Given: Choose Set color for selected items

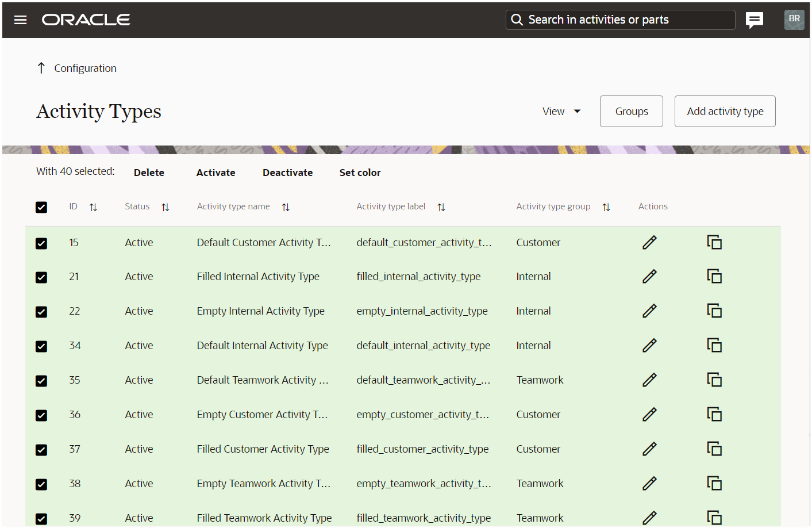Looking at the screenshot, I should [360, 173].
